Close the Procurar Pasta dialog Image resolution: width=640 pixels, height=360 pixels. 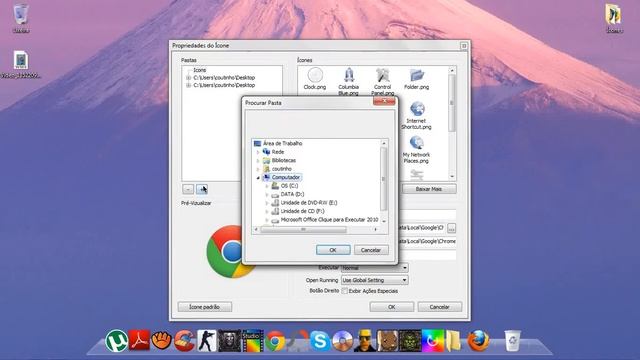coord(384,101)
